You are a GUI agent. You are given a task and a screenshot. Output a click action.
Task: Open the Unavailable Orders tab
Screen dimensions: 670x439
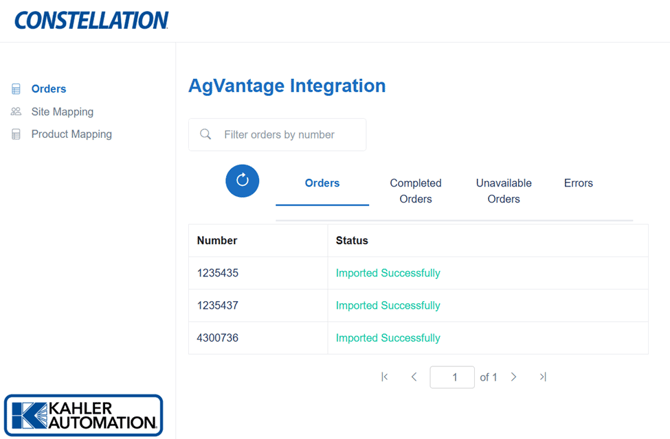point(503,191)
